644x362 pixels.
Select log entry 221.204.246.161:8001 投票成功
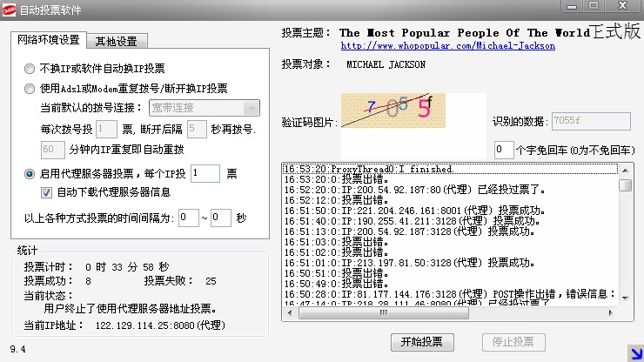(x=450, y=211)
